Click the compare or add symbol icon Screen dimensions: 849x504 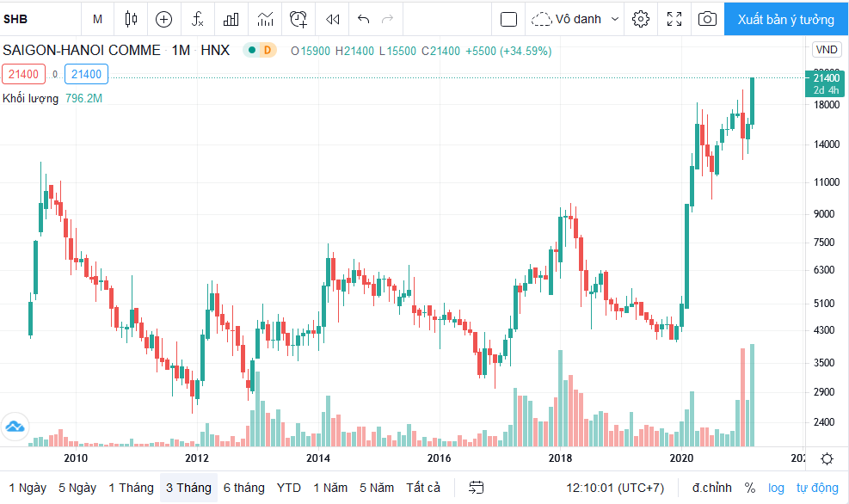[163, 20]
